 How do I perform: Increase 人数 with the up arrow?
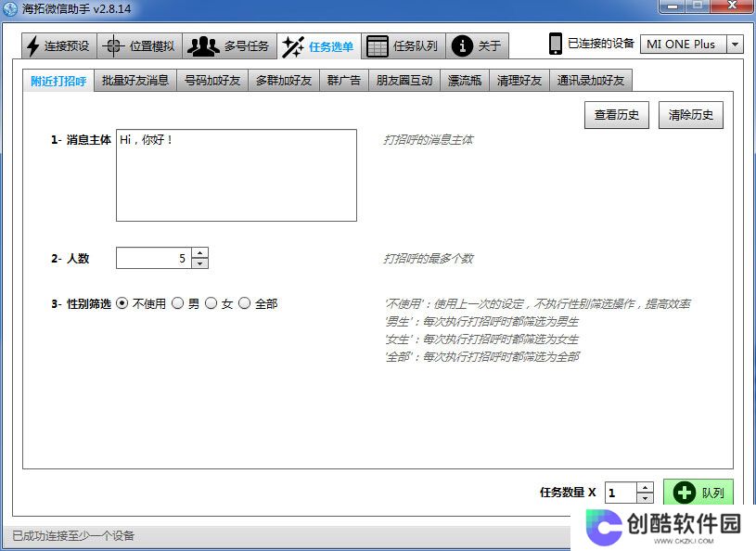[199, 252]
